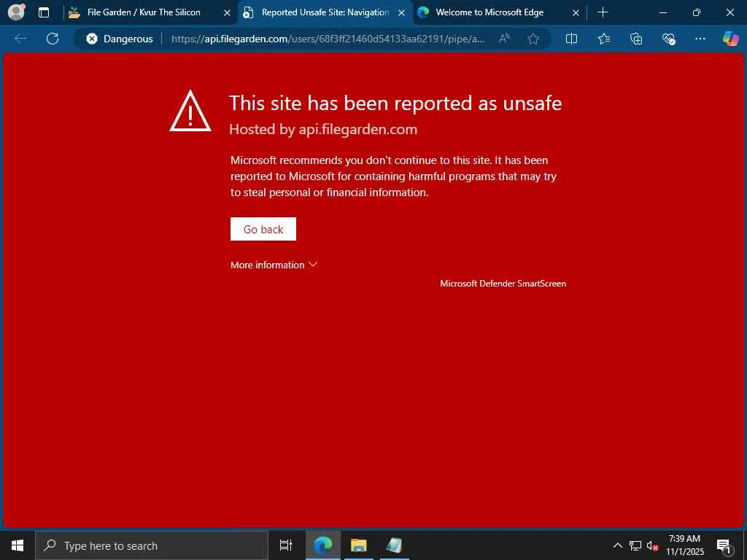747x560 pixels.
Task: Open the notepad-like app on taskbar
Action: pyautogui.click(x=395, y=545)
